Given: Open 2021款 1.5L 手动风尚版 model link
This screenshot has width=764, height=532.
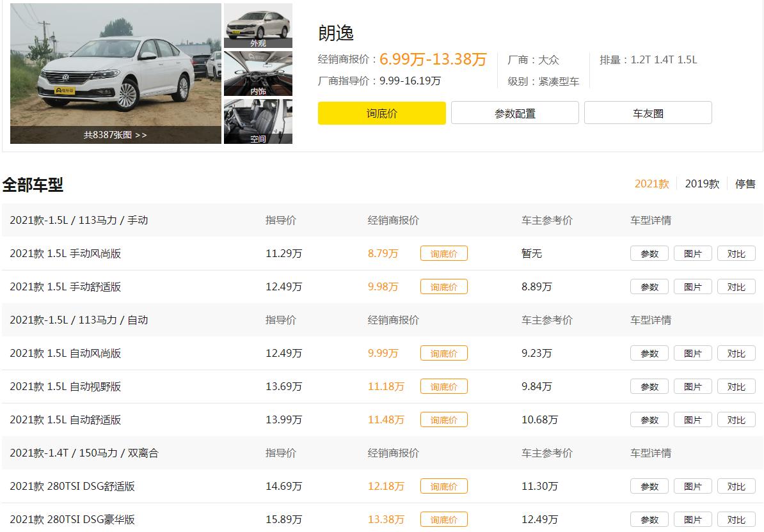Looking at the screenshot, I should 65,254.
